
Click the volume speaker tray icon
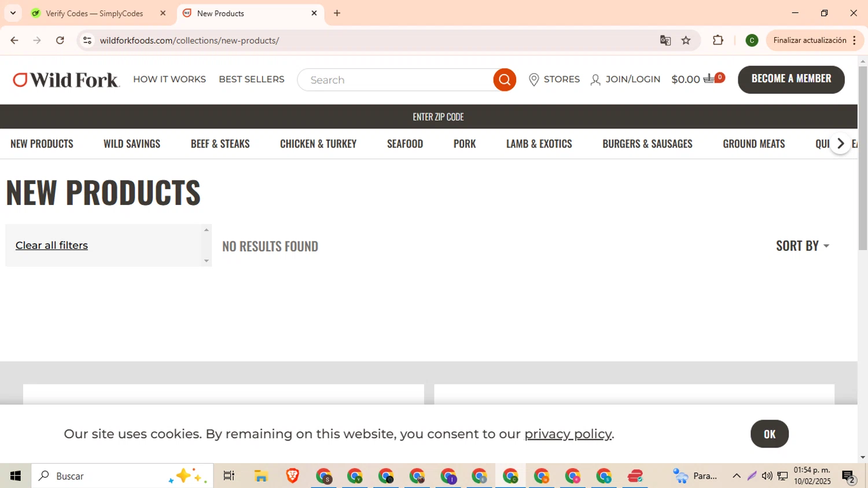(x=767, y=476)
